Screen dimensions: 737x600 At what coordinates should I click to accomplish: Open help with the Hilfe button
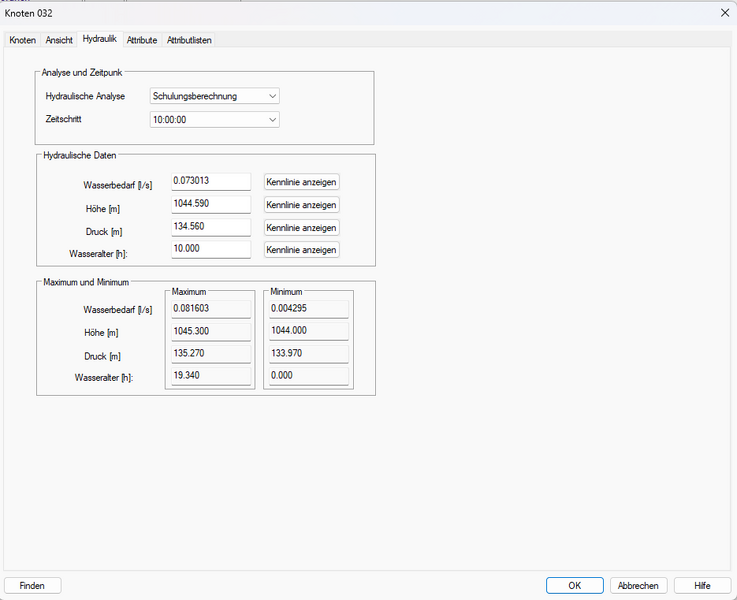pyautogui.click(x=702, y=585)
